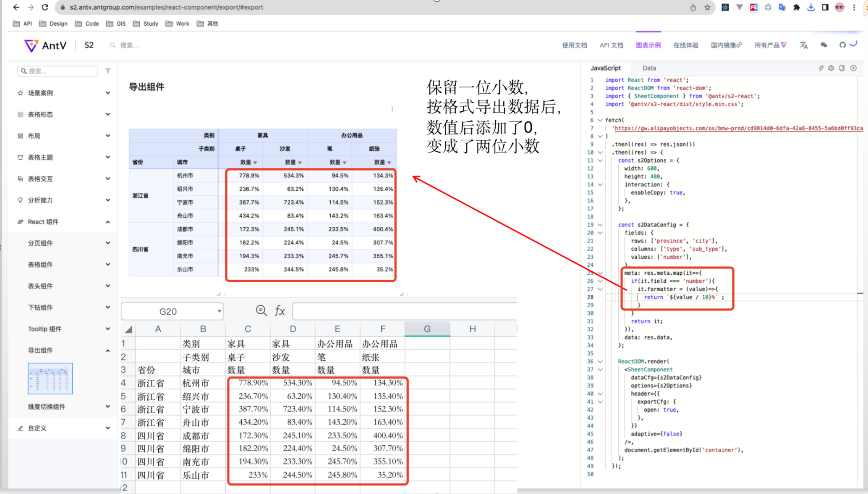Open the API 文档 menu item

coord(611,45)
